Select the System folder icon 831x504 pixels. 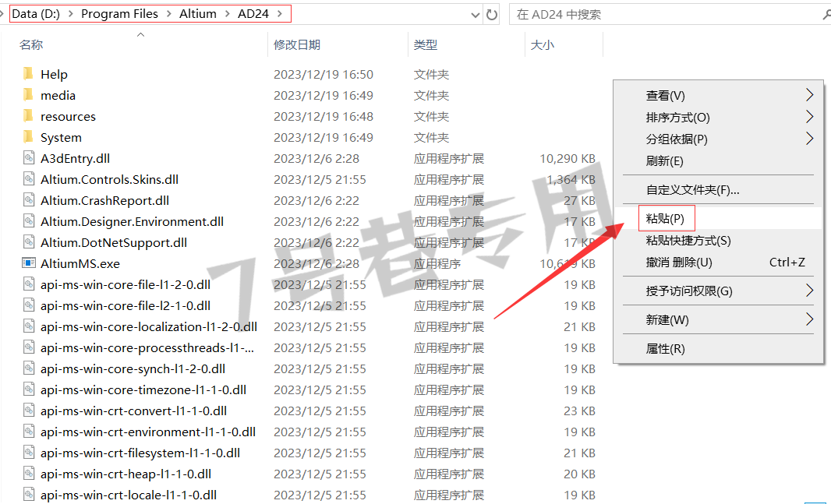[28, 137]
